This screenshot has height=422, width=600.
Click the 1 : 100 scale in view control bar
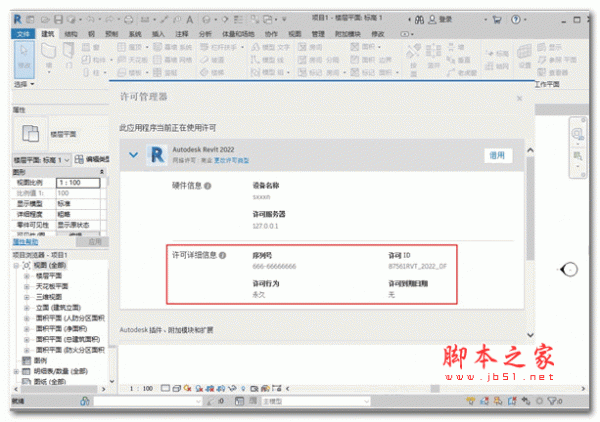click(x=141, y=389)
